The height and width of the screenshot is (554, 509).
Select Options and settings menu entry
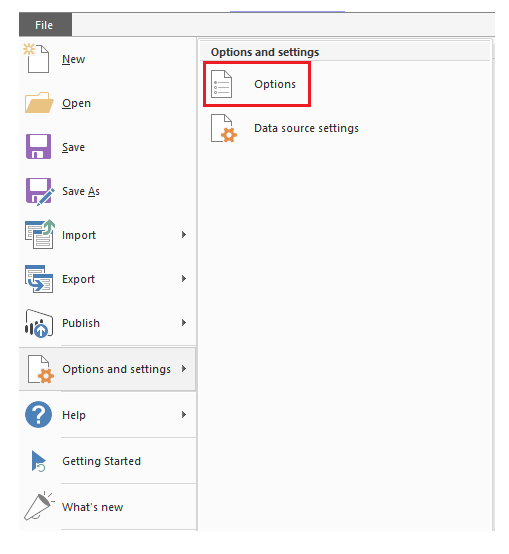tap(107, 369)
